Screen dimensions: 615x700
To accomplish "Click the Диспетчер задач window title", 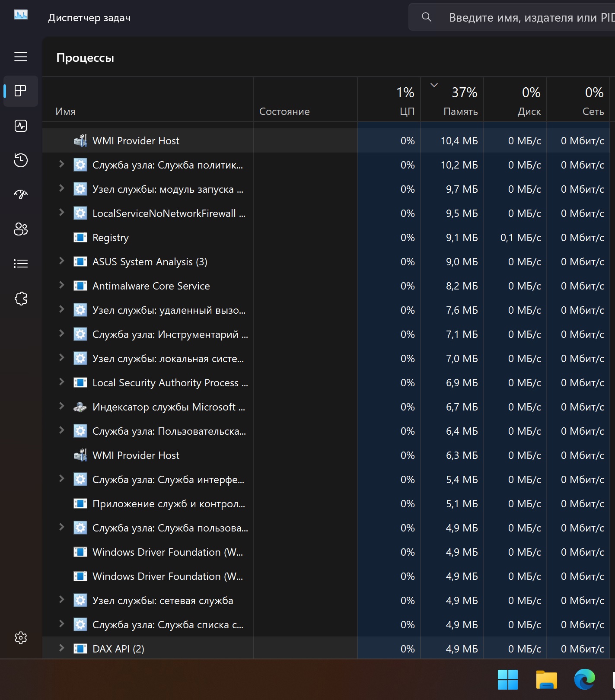I will pos(89,18).
